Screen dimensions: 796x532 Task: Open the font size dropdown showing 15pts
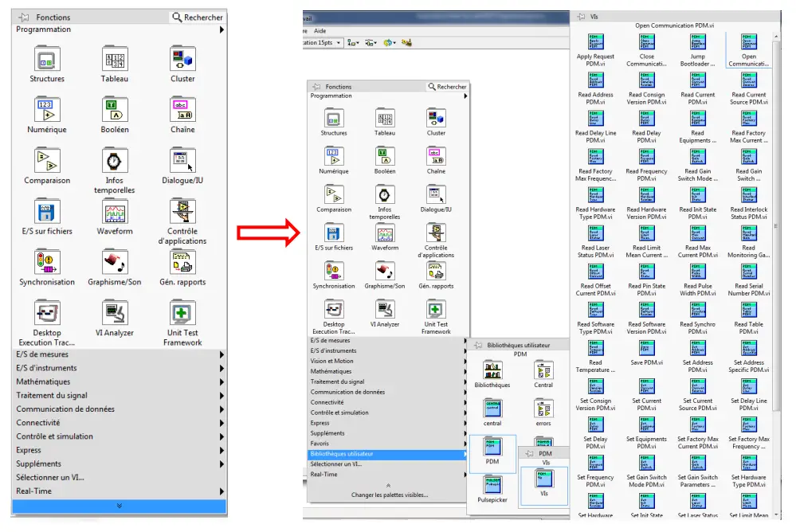click(339, 43)
